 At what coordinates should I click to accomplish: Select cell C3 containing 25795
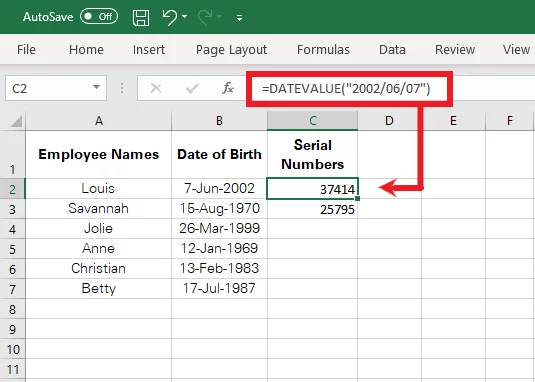pos(313,209)
